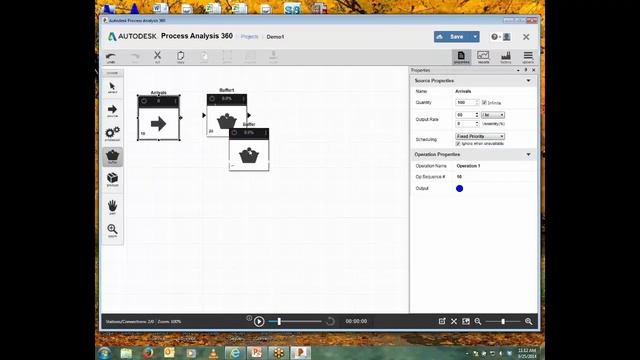The image size is (640, 360).
Task: Click the Copy toolbar icon
Action: pos(180,57)
